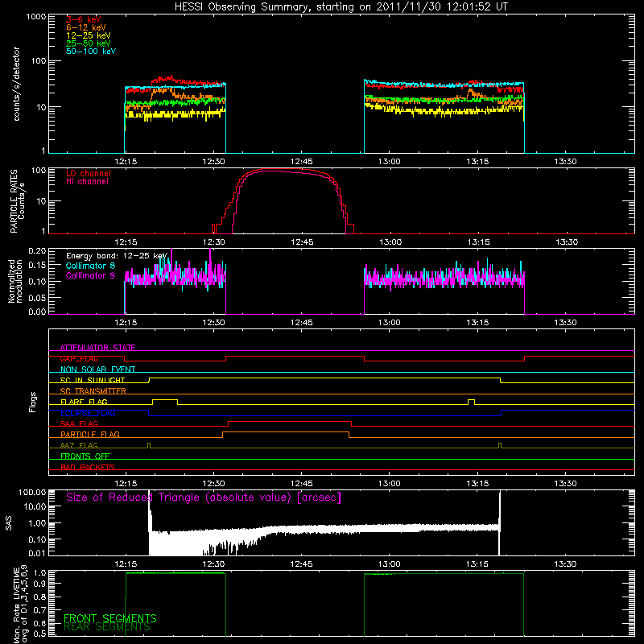Click the Energy band: 12-25 keV label
This screenshot has width=644, height=644.
click(117, 256)
